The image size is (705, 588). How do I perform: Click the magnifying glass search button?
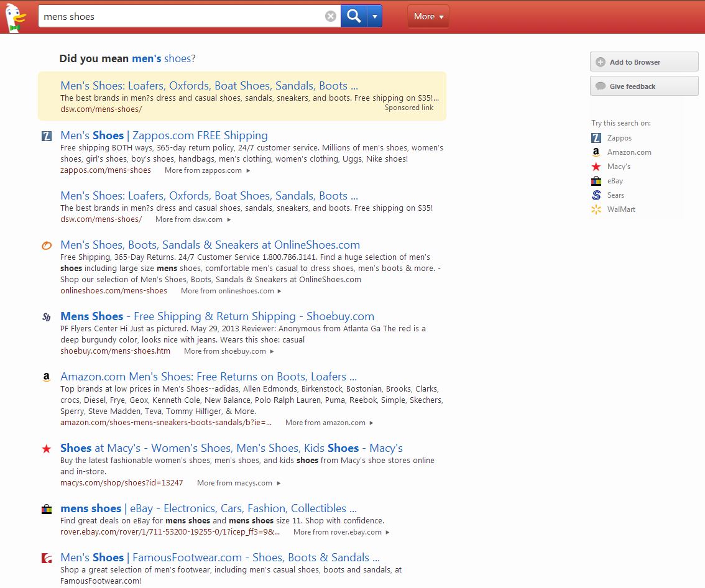[354, 17]
